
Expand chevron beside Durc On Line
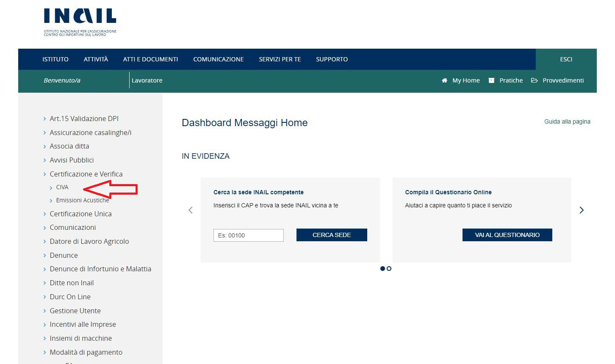tap(44, 297)
